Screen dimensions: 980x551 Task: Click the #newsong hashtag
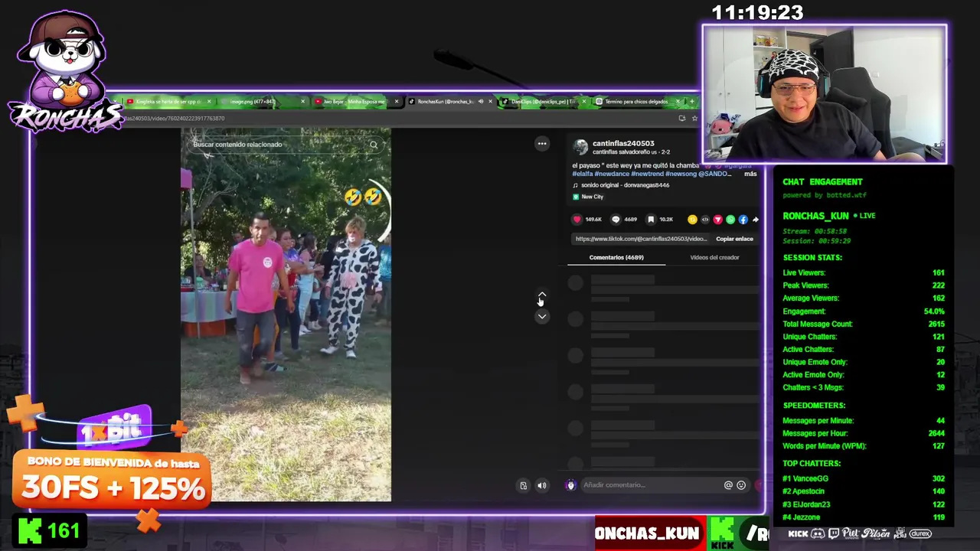click(681, 174)
